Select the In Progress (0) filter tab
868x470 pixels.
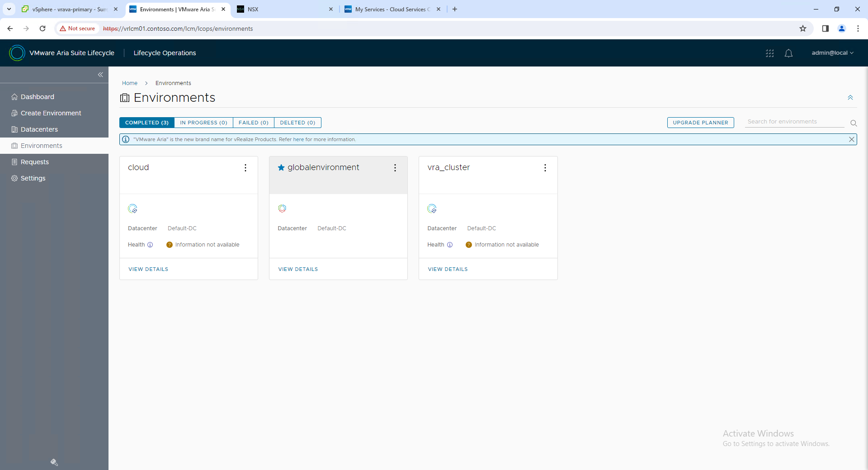click(x=203, y=123)
